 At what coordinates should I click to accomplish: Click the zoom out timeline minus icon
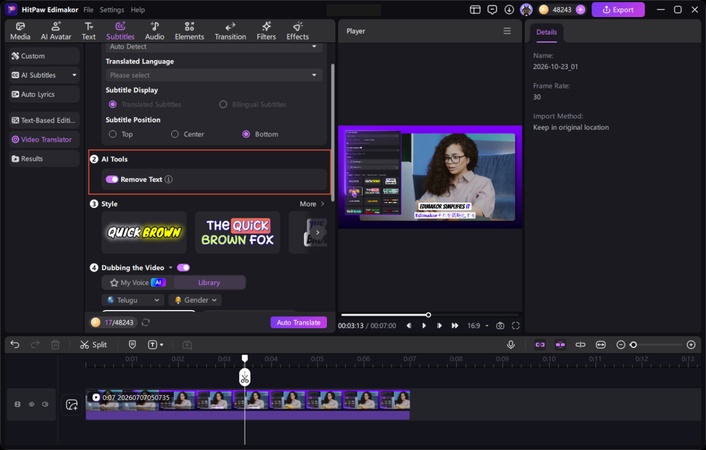620,345
